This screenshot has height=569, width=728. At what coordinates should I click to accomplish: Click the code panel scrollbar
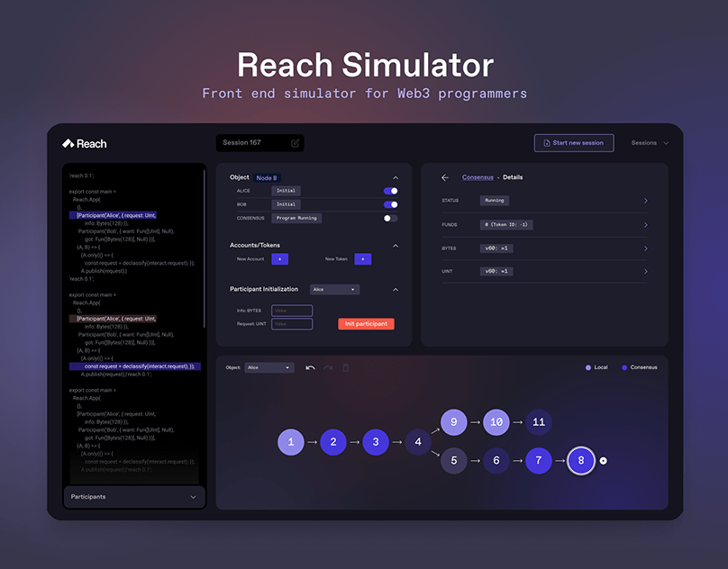[x=204, y=248]
